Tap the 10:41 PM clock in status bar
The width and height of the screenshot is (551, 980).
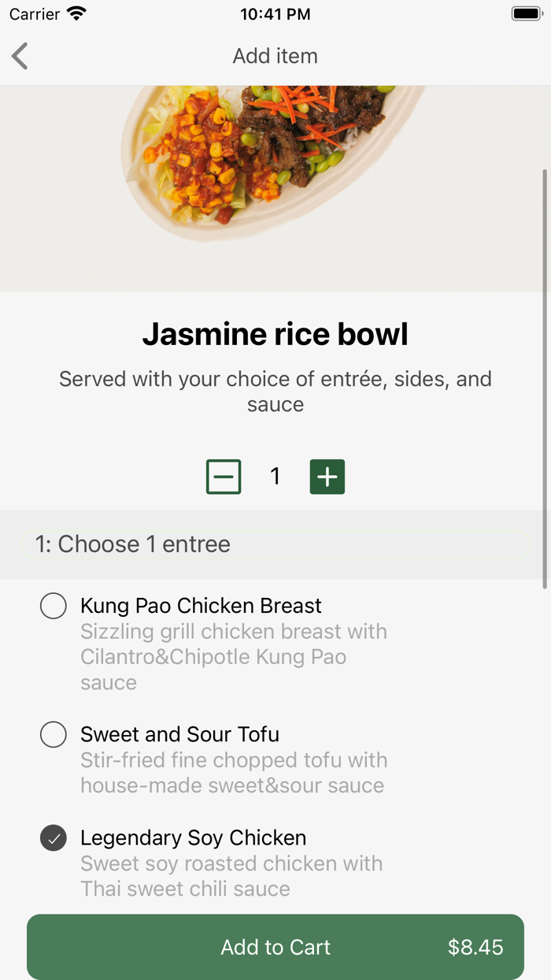pyautogui.click(x=275, y=14)
